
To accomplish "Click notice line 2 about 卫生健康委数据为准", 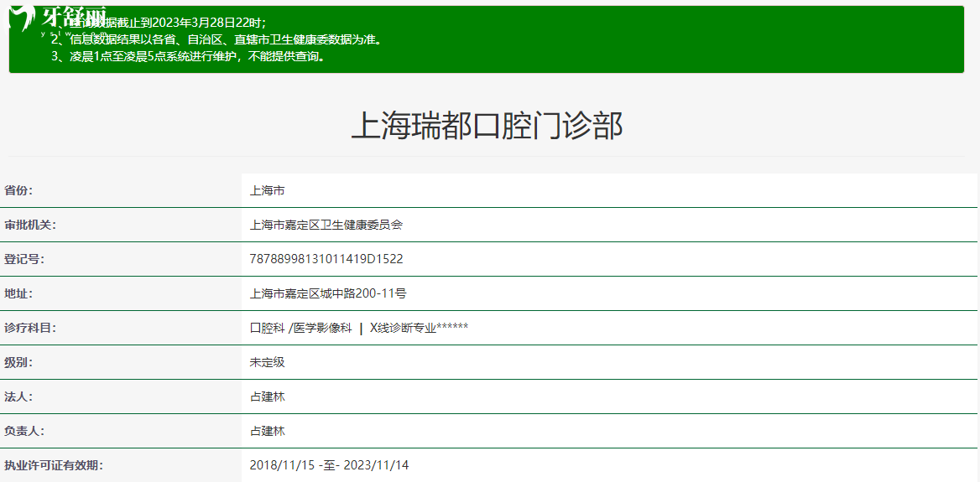I will tap(216, 40).
